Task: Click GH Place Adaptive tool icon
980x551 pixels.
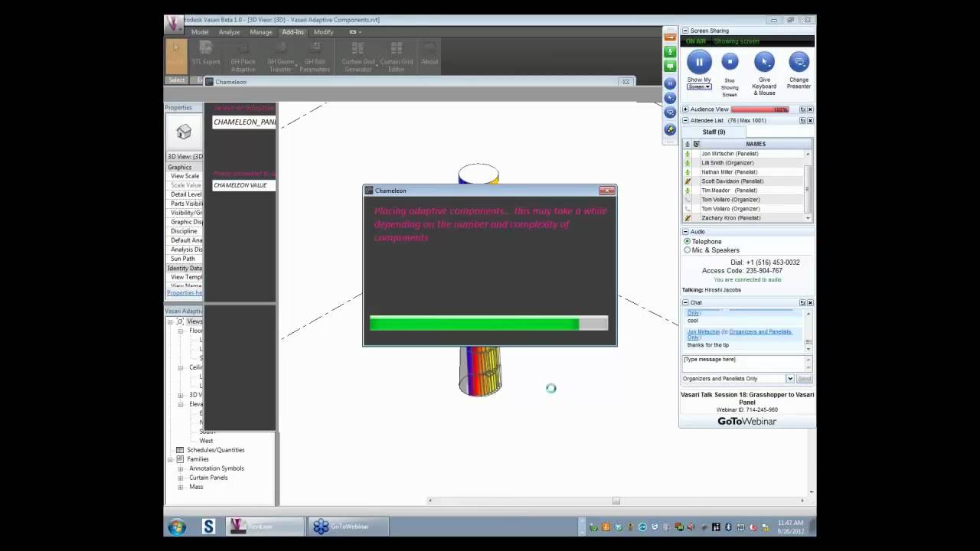Action: pyautogui.click(x=243, y=49)
